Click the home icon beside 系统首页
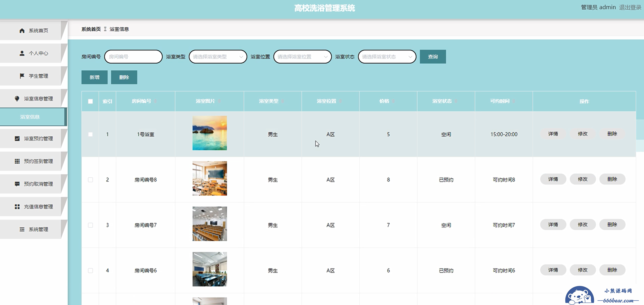 click(x=22, y=30)
